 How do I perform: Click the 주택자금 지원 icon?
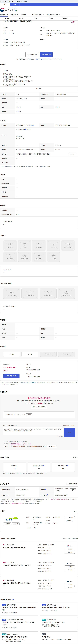[10, 257]
